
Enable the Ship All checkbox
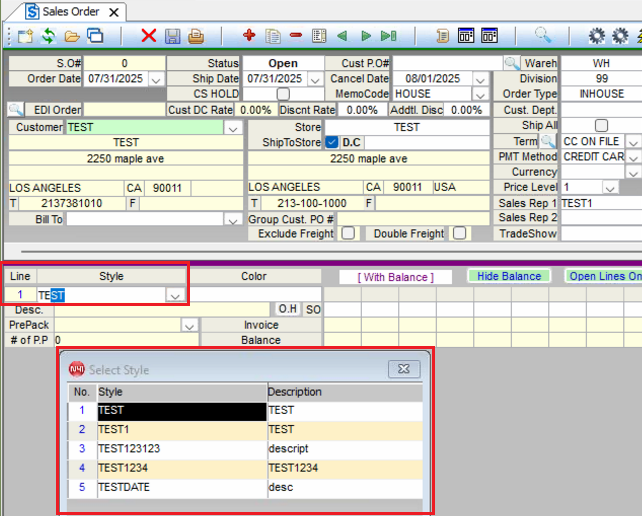click(x=601, y=125)
